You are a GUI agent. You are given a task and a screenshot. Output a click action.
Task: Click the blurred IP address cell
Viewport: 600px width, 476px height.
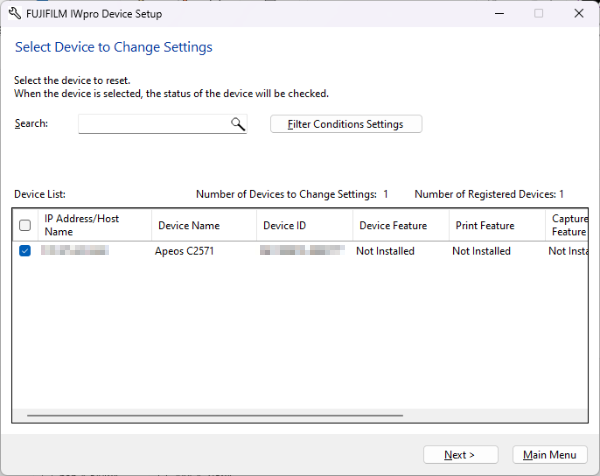point(75,251)
